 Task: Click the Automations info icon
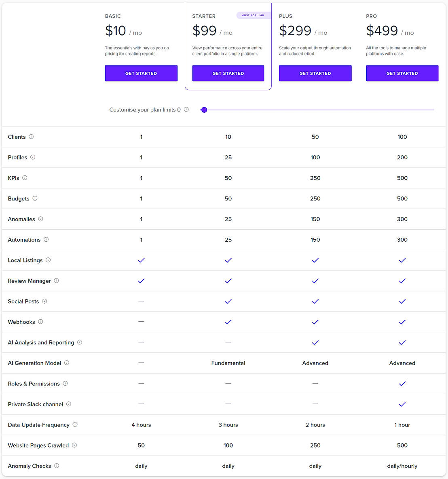point(46,240)
